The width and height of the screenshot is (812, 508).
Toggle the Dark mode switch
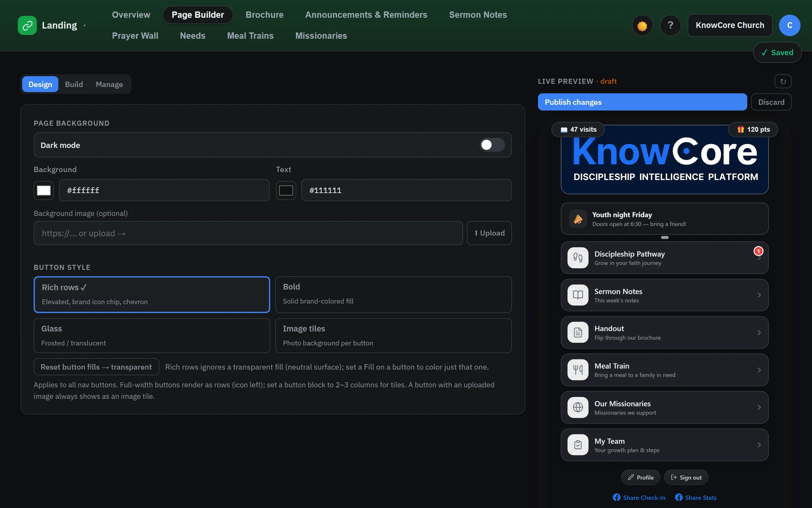click(492, 145)
